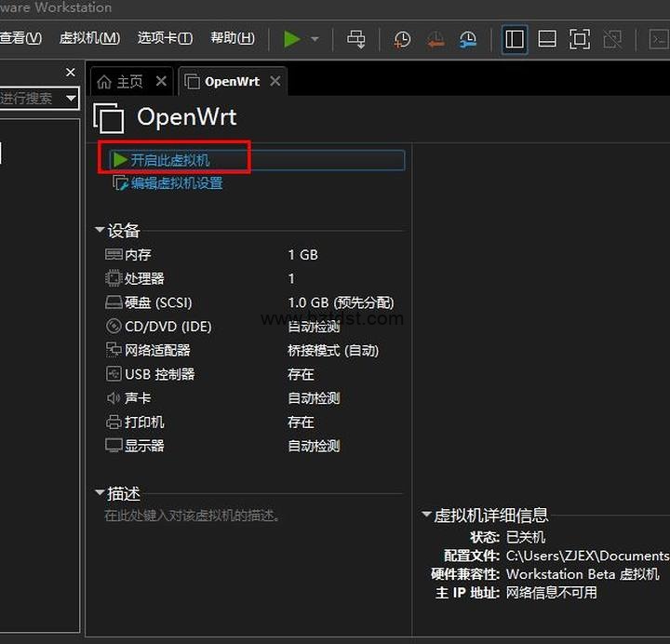Select the 显示器 device row

pyautogui.click(x=252, y=446)
